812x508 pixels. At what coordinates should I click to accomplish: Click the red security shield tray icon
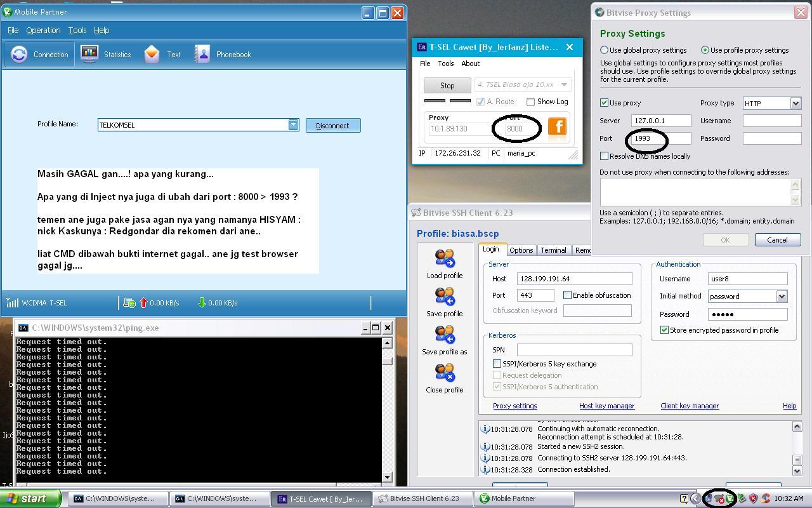tap(753, 498)
